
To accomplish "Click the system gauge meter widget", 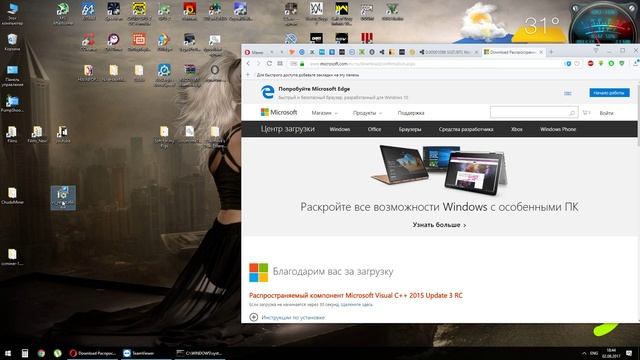I will pyautogui.click(x=604, y=23).
